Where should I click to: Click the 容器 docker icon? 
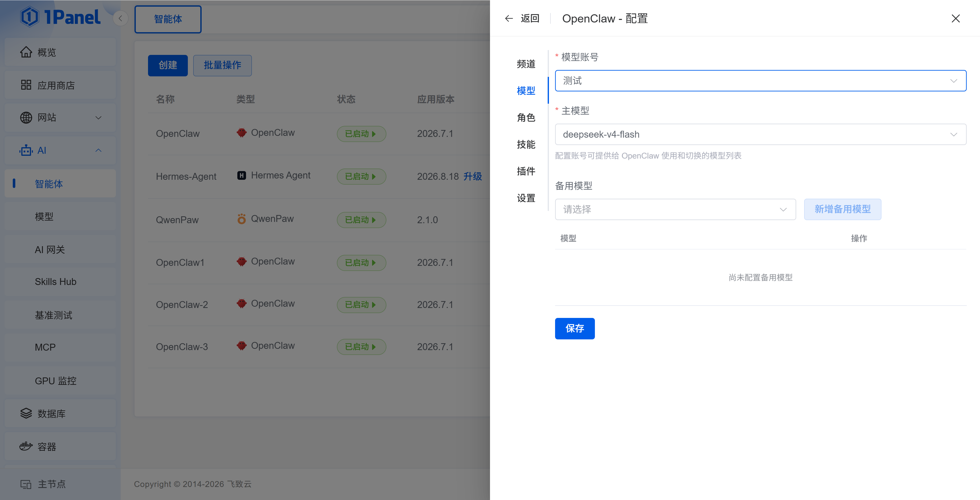(26, 446)
